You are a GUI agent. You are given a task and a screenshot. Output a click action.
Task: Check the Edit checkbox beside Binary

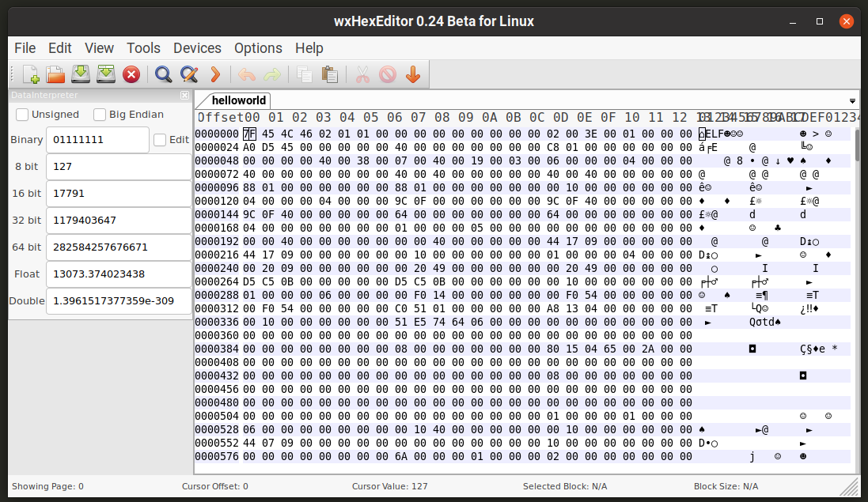point(160,140)
